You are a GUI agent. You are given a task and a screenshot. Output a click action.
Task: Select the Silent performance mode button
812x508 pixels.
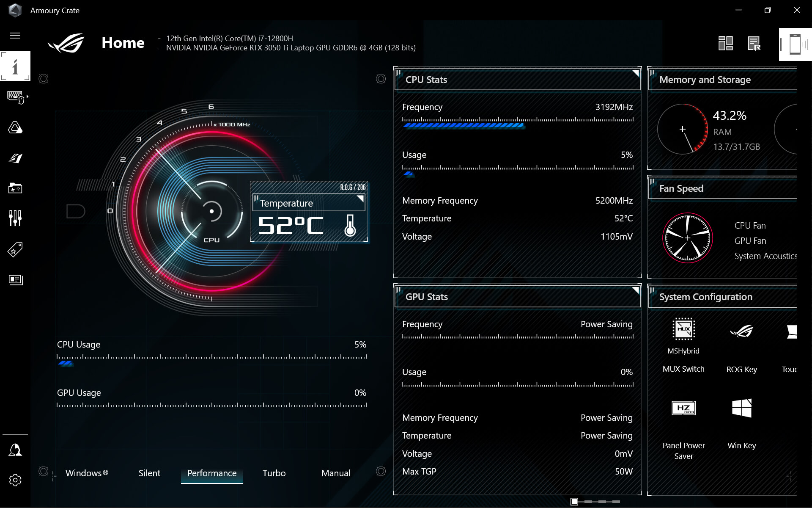click(x=149, y=473)
